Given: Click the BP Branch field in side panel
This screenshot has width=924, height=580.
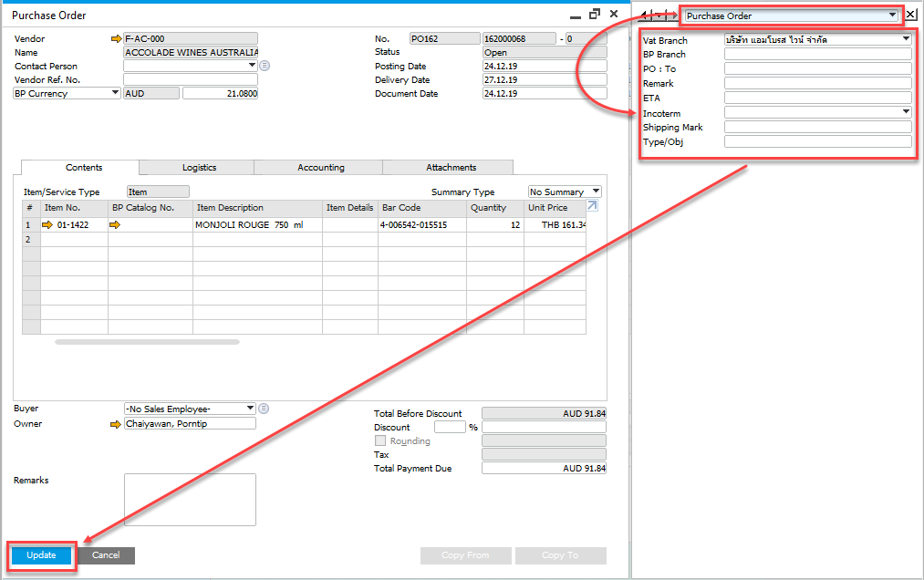Looking at the screenshot, I should pos(818,54).
